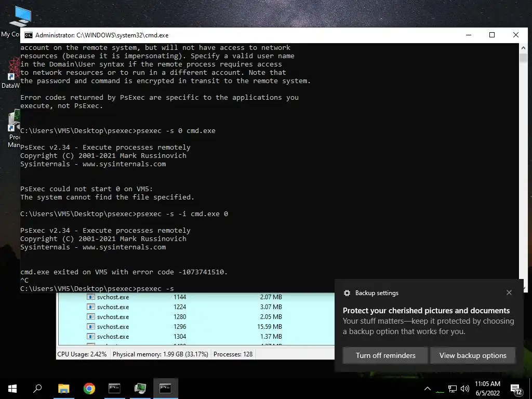532x399 pixels.
Task: Launch Google Chrome from taskbar
Action: (x=89, y=389)
